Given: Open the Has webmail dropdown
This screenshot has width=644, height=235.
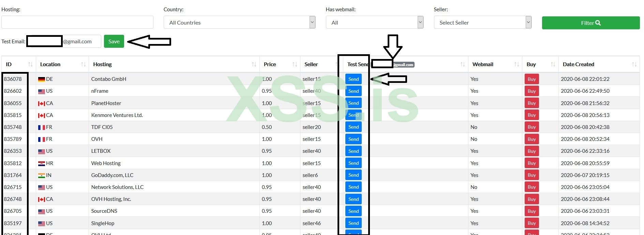Looking at the screenshot, I should point(374,23).
